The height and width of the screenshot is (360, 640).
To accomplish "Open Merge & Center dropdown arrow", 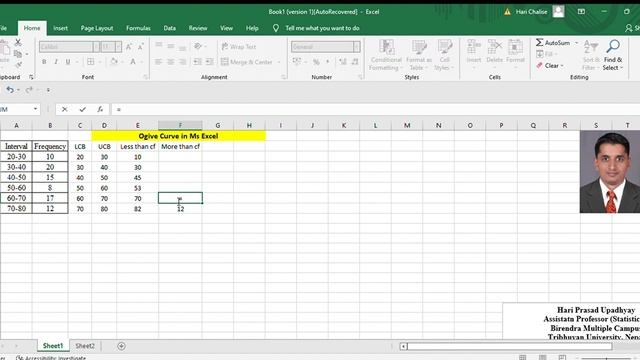I will point(279,62).
